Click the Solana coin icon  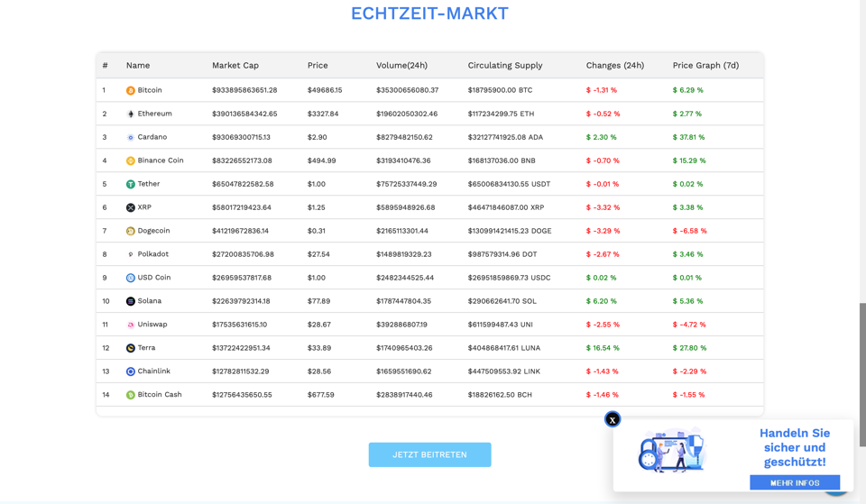click(130, 301)
